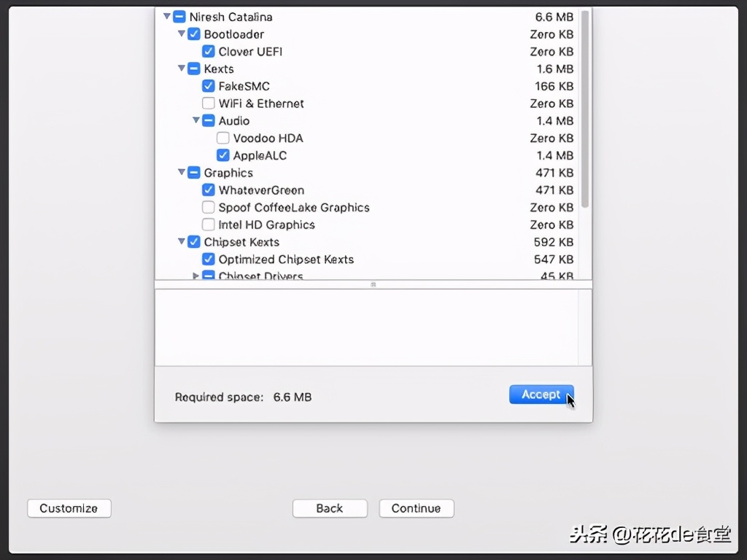Enable Spoof CoffeeLake Graphics
The width and height of the screenshot is (747, 560).
tap(208, 207)
